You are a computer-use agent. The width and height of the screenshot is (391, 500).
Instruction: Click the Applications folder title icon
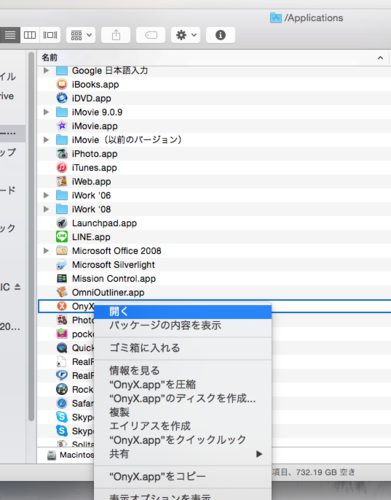[276, 18]
